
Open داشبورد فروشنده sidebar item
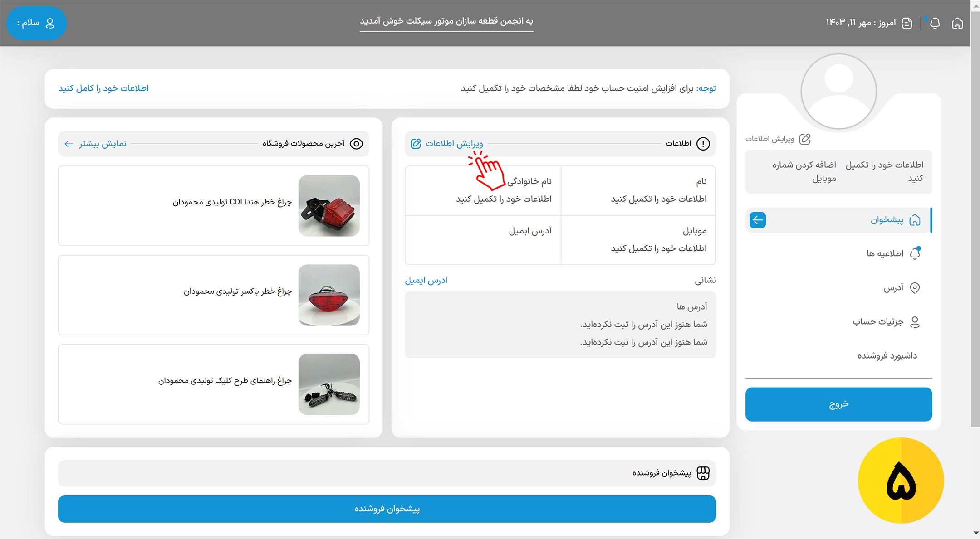click(887, 356)
